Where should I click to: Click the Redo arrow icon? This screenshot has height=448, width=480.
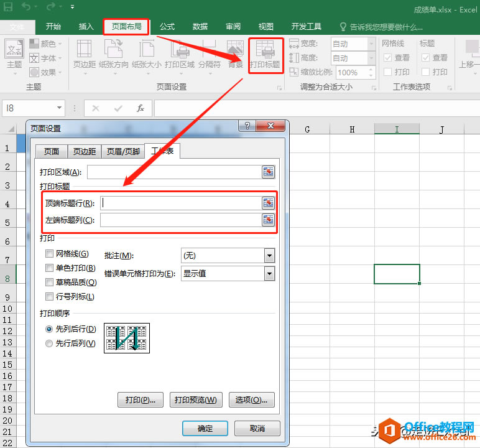click(50, 6)
